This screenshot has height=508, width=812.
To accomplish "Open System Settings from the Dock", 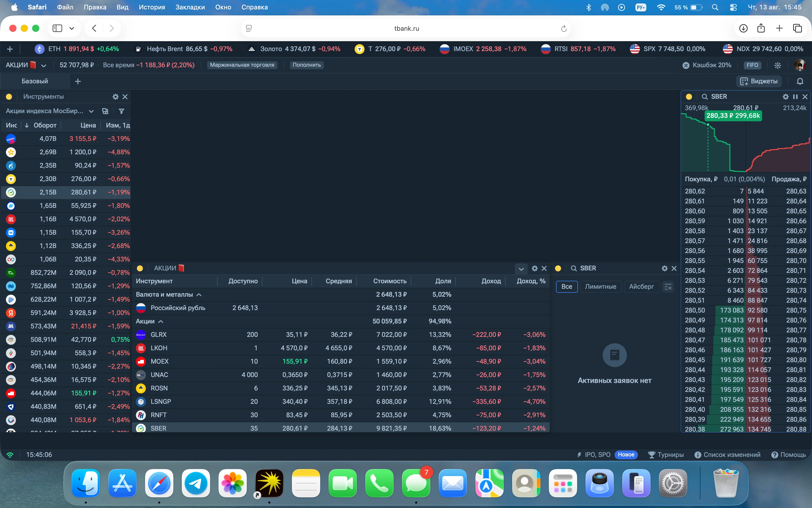I will (x=673, y=483).
